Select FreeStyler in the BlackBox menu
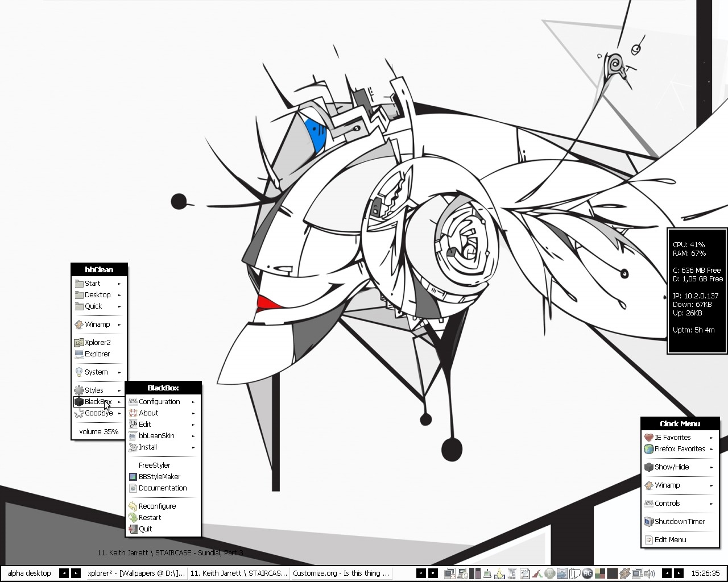 [x=163, y=465]
